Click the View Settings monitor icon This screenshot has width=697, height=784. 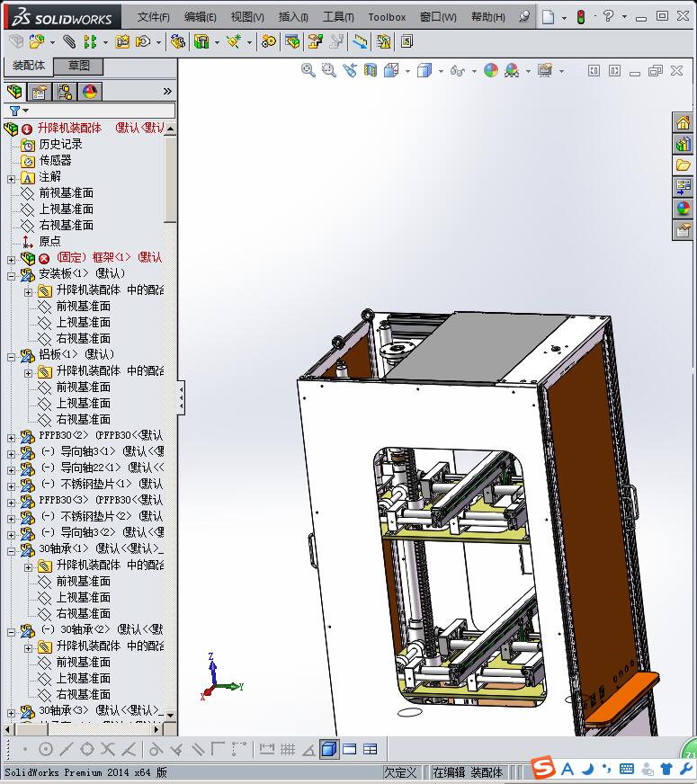[545, 70]
